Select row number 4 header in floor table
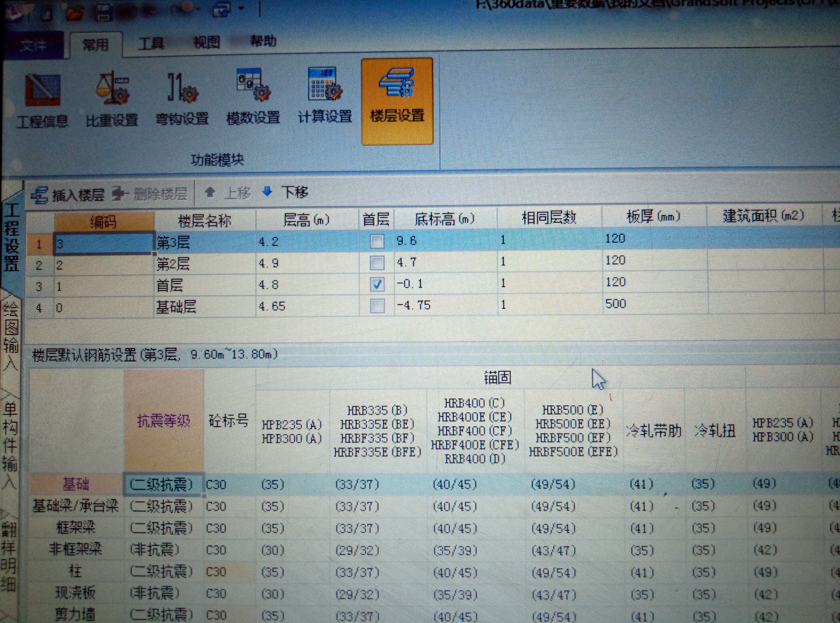This screenshot has width=840, height=623. [39, 308]
